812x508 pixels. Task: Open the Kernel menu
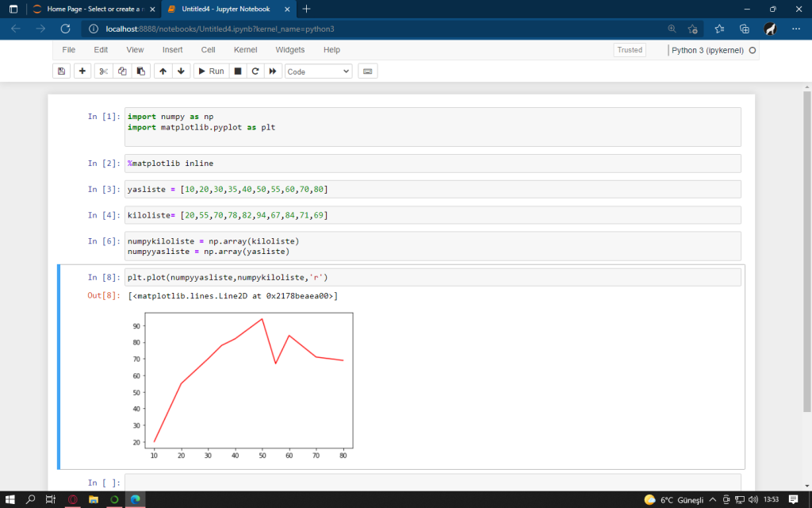(245, 49)
